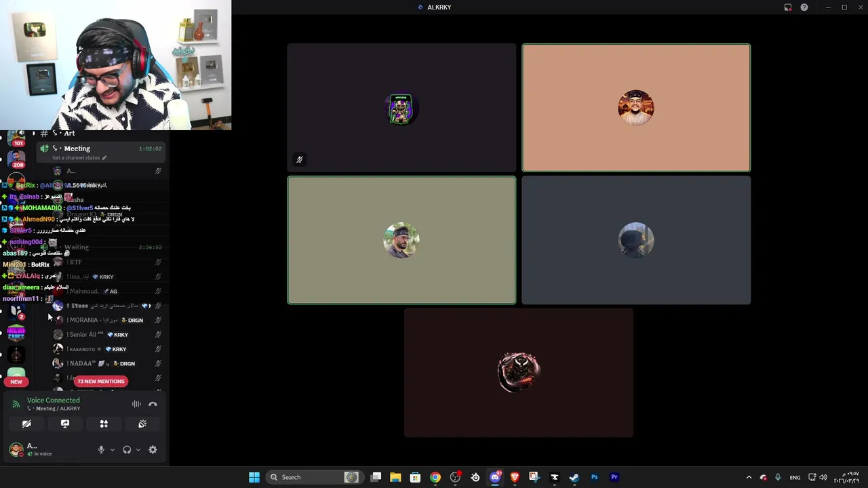This screenshot has height=488, width=868.
Task: Open own user avatar panel
Action: [16, 449]
